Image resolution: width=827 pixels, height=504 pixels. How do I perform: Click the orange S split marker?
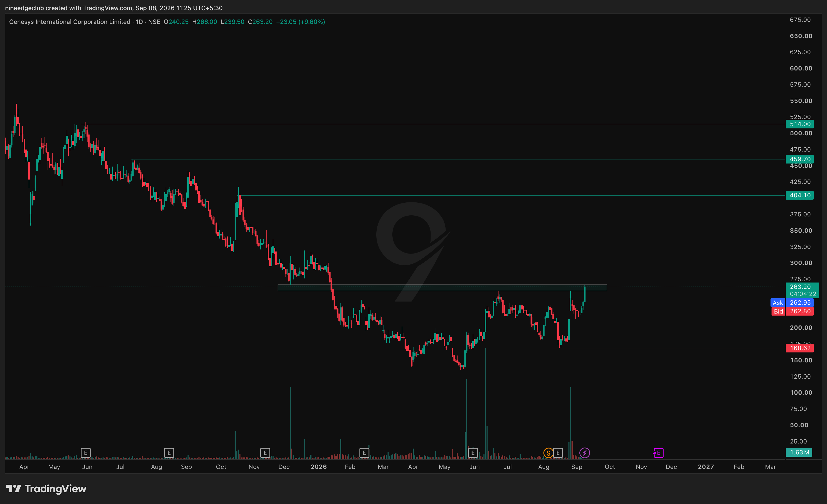tap(548, 453)
